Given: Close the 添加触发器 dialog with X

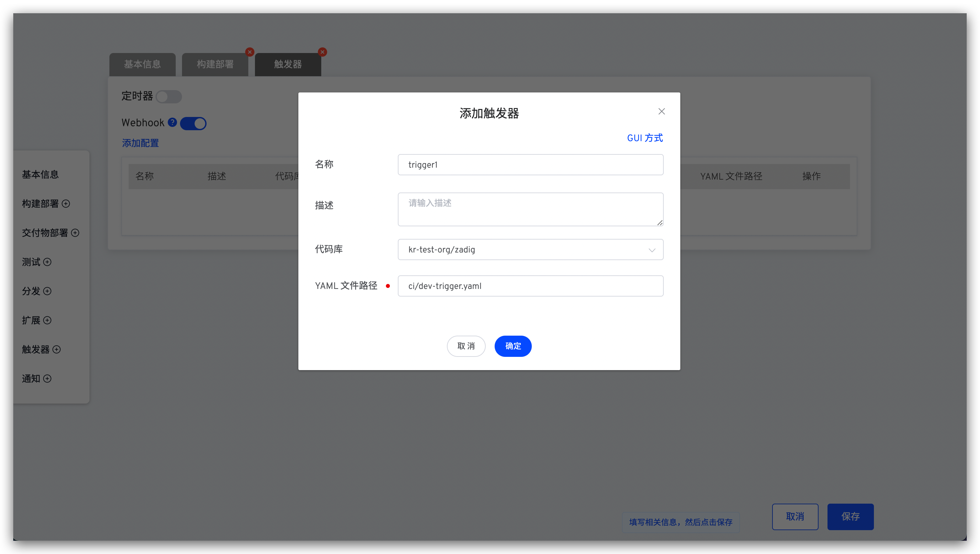Looking at the screenshot, I should (x=661, y=111).
